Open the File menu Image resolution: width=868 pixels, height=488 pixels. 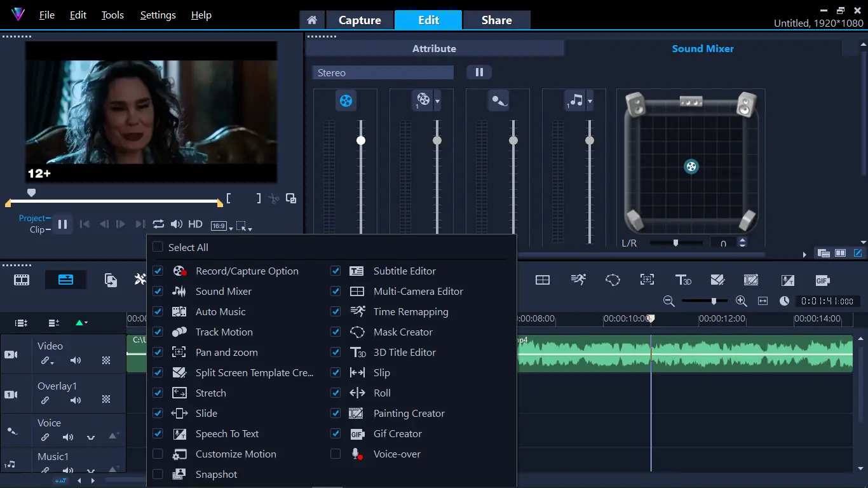47,15
